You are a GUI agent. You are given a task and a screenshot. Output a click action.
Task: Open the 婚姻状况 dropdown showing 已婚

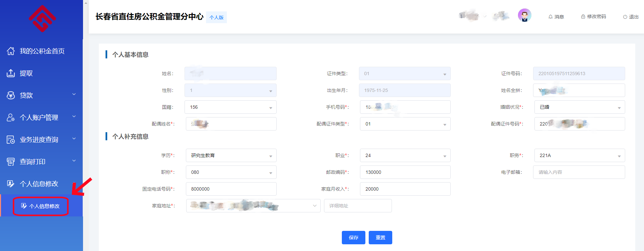click(x=579, y=107)
